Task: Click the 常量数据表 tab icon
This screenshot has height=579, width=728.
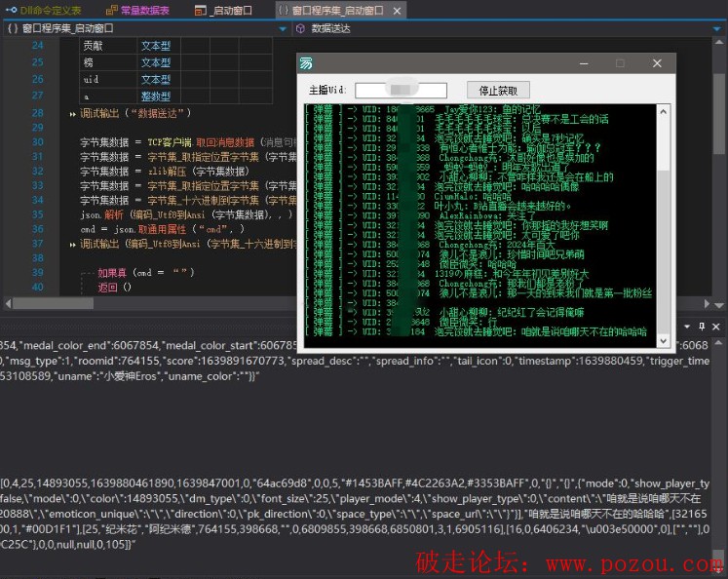Action: tap(111, 10)
